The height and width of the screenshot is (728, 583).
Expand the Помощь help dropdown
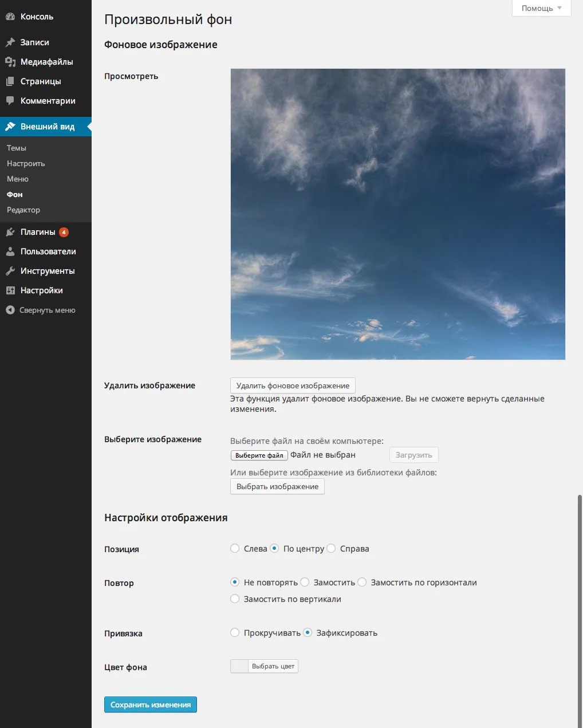(541, 8)
